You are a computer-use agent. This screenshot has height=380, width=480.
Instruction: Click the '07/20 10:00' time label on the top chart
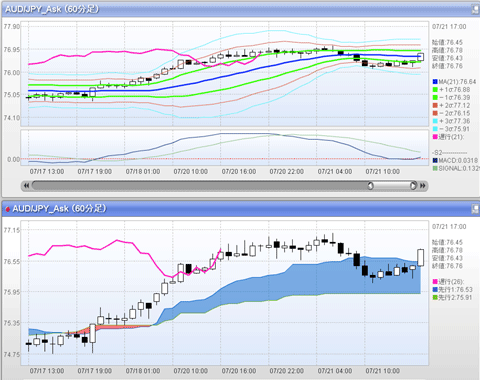coord(190,171)
